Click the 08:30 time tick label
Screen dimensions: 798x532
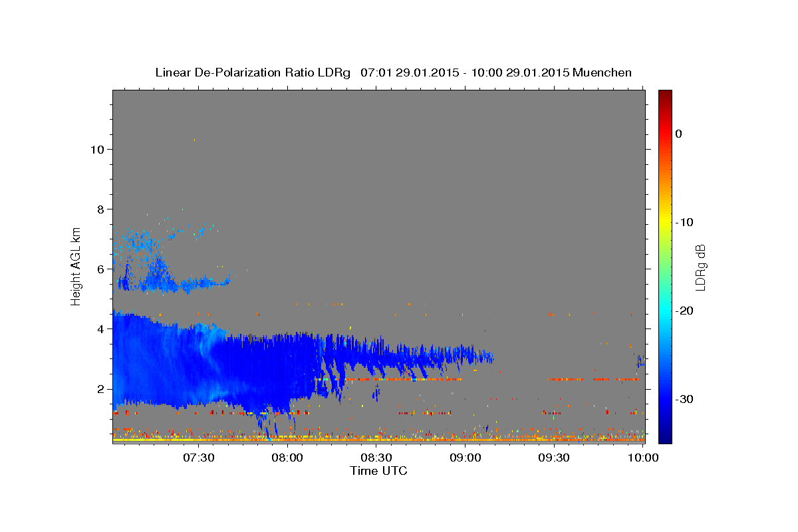pos(376,458)
